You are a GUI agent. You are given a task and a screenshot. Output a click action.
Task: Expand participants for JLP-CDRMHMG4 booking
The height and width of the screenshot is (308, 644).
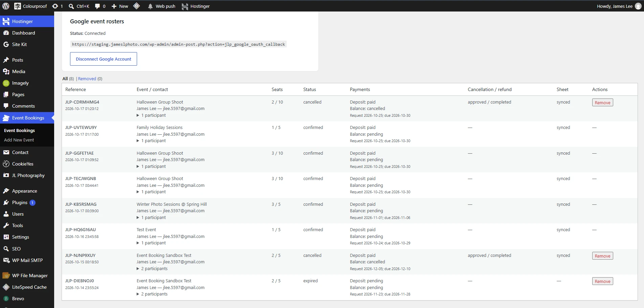click(151, 115)
